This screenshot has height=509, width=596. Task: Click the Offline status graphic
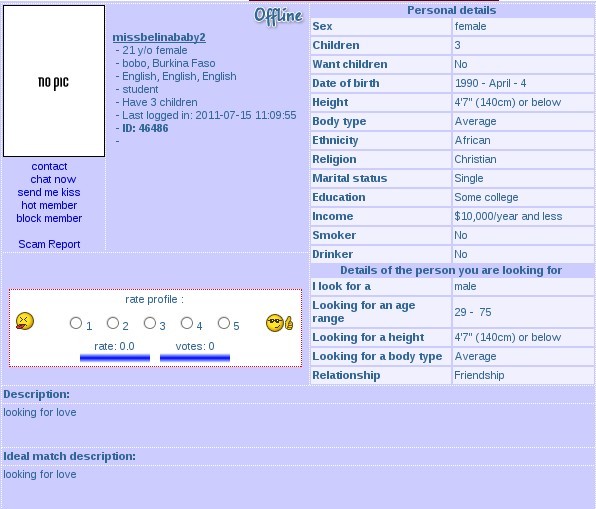click(x=278, y=16)
